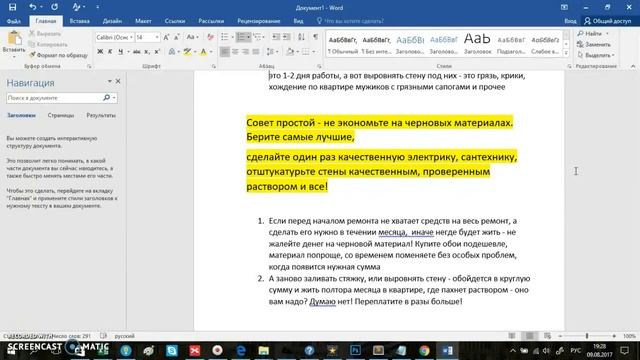The height and width of the screenshot is (360, 640).
Task: Redo the last action in quick access toolbar
Action: click(x=54, y=7)
